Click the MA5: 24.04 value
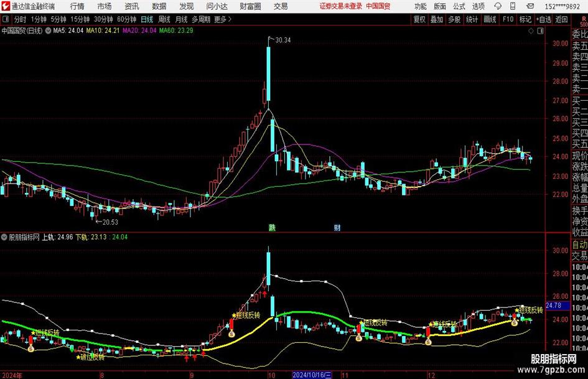 pyautogui.click(x=68, y=30)
